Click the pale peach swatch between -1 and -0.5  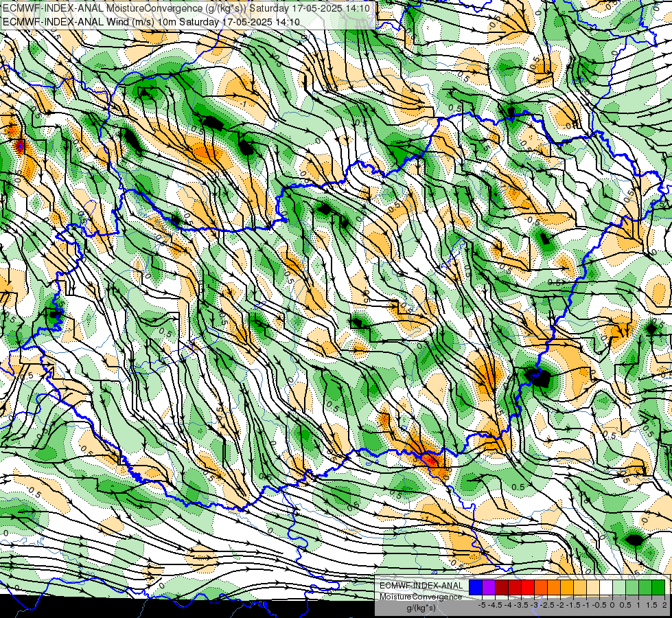[593, 587]
